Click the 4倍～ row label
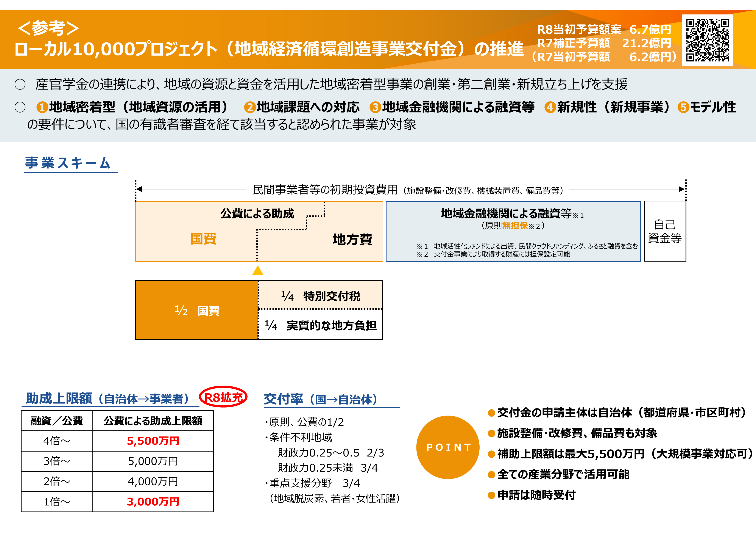This screenshot has width=756, height=535. [57, 441]
